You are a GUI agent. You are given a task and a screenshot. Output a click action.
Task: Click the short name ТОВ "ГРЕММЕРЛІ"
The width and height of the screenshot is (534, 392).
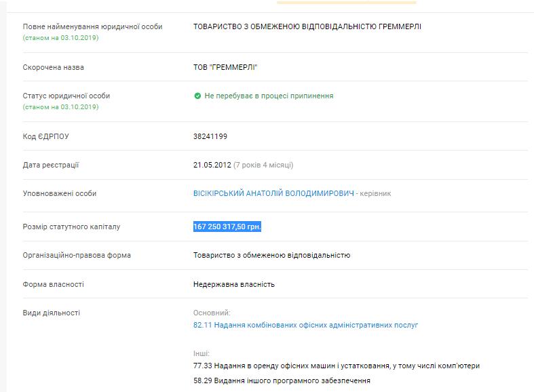(x=225, y=67)
